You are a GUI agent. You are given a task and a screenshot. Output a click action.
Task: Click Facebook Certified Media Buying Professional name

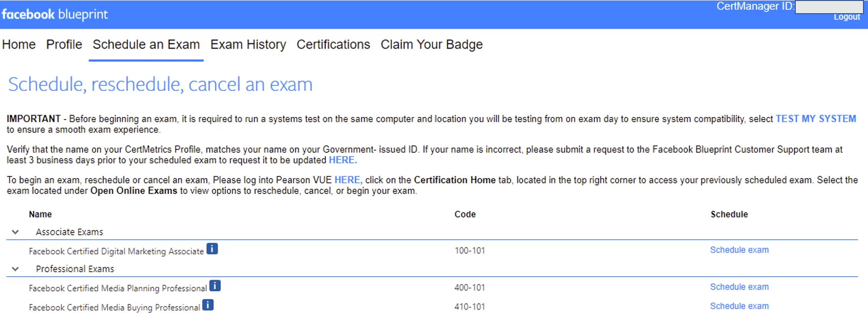pos(115,307)
